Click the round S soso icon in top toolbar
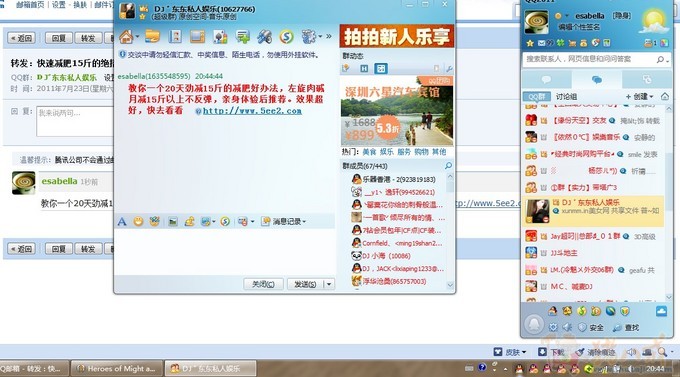 pyautogui.click(x=286, y=37)
